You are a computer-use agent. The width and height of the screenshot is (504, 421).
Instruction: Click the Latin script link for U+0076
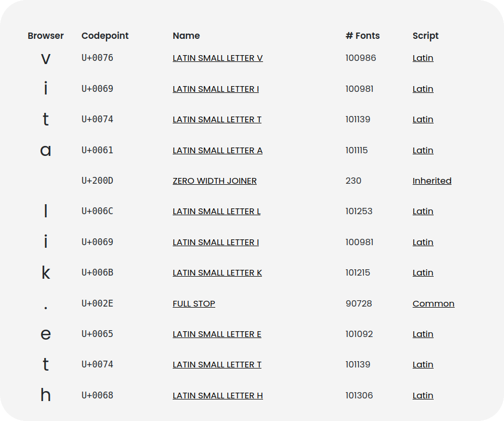pos(423,58)
